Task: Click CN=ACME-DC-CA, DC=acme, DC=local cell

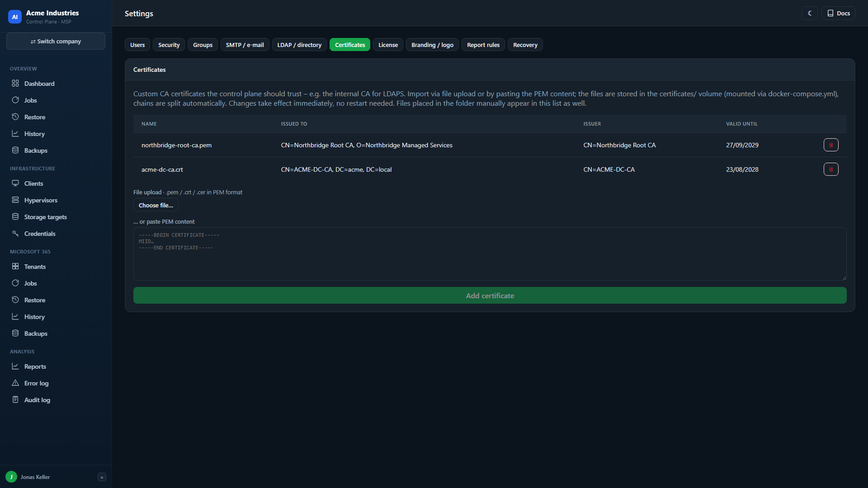Action: coord(336,169)
